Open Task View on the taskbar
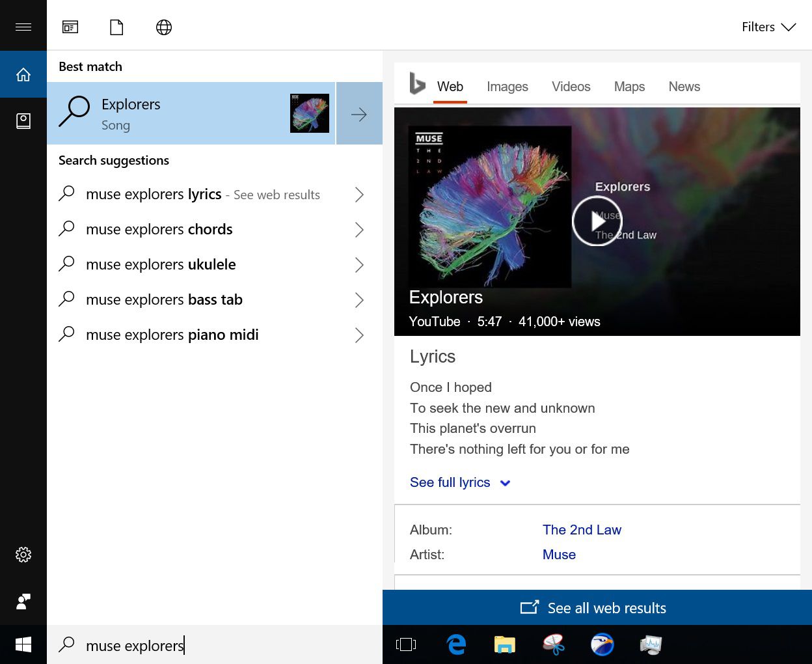Image resolution: width=812 pixels, height=664 pixels. 406,644
